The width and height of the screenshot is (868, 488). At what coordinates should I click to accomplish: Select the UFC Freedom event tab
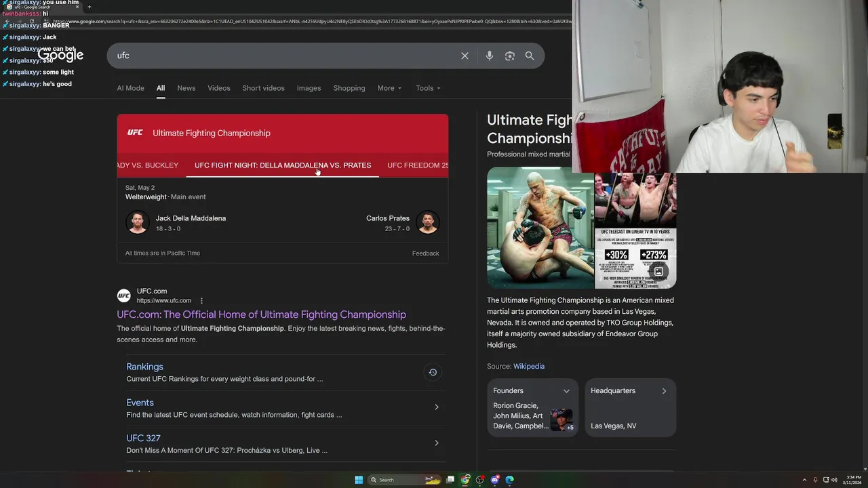(418, 165)
